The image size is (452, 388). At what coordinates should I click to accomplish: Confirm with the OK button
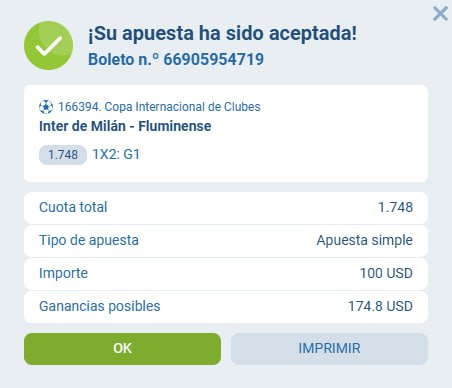pos(122,349)
